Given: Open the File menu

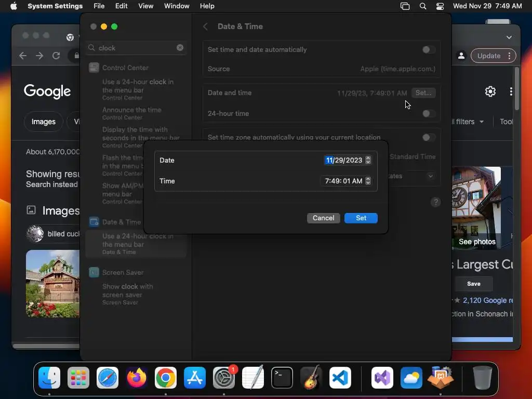Looking at the screenshot, I should pyautogui.click(x=99, y=6).
